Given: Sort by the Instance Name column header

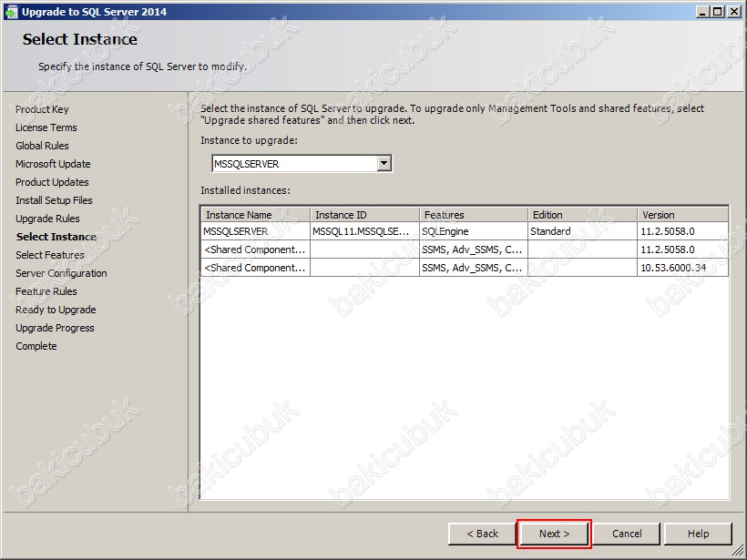Looking at the screenshot, I should (256, 215).
